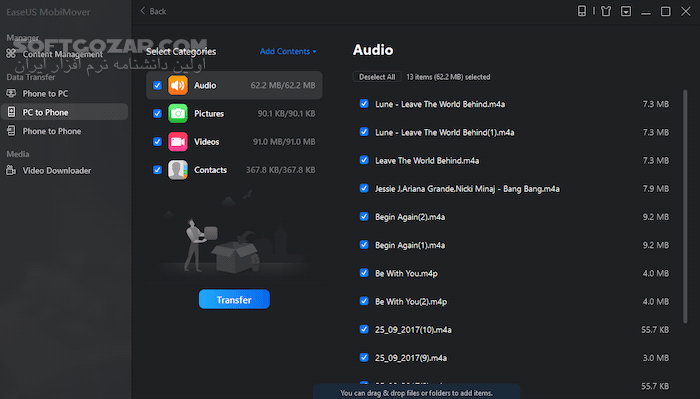
Task: Click file name 25_09_2017(9).m4a
Action: [x=411, y=358]
